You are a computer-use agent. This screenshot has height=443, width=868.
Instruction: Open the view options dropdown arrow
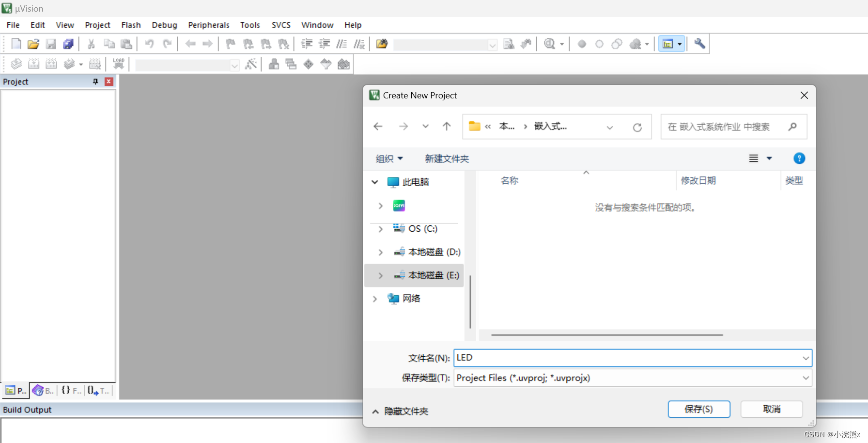[769, 158]
